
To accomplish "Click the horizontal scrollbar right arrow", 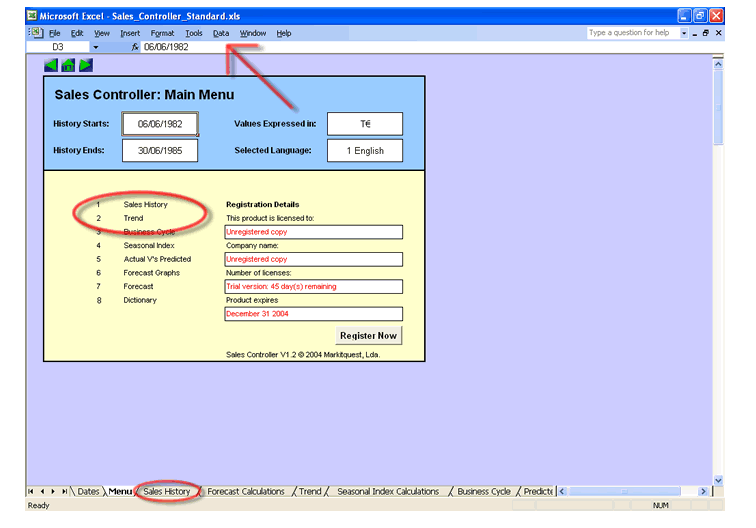I will tap(703, 491).
